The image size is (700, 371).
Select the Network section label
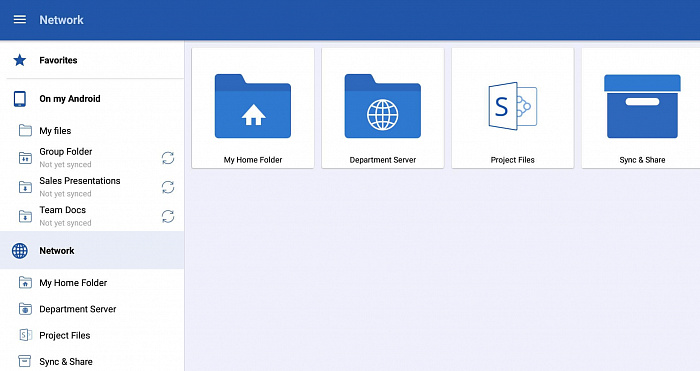[57, 250]
